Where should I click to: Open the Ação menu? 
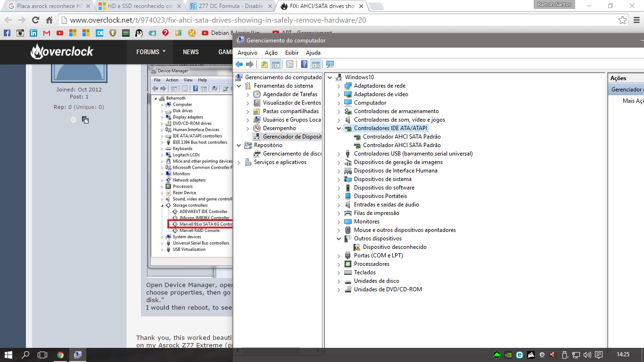click(x=271, y=53)
